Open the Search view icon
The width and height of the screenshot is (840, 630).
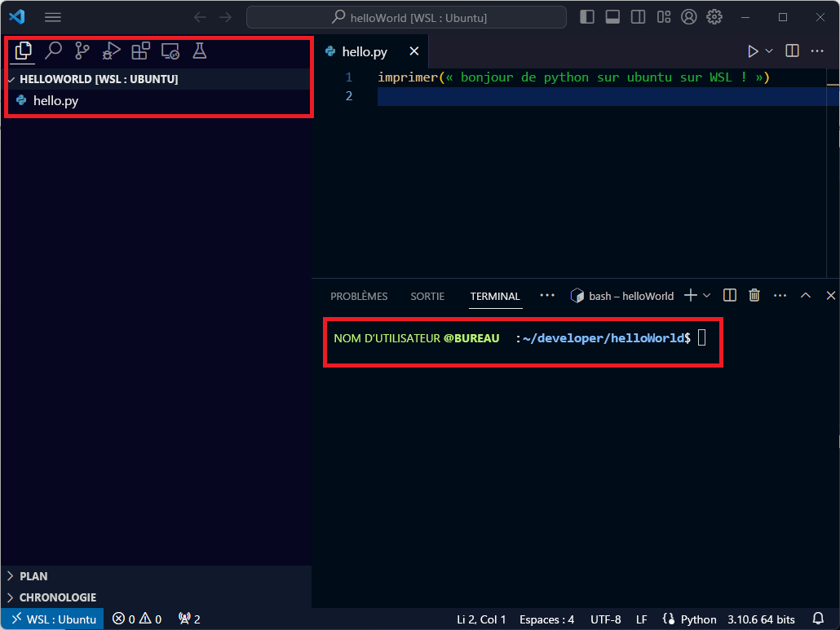(53, 51)
